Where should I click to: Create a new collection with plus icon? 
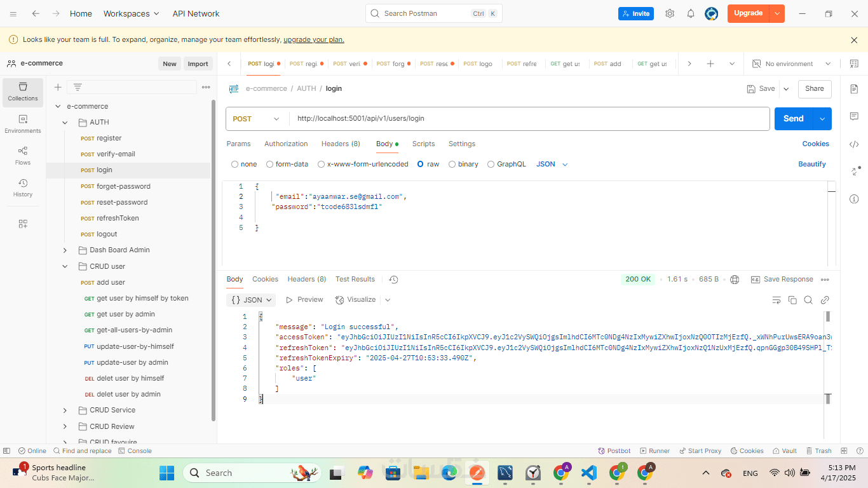58,87
